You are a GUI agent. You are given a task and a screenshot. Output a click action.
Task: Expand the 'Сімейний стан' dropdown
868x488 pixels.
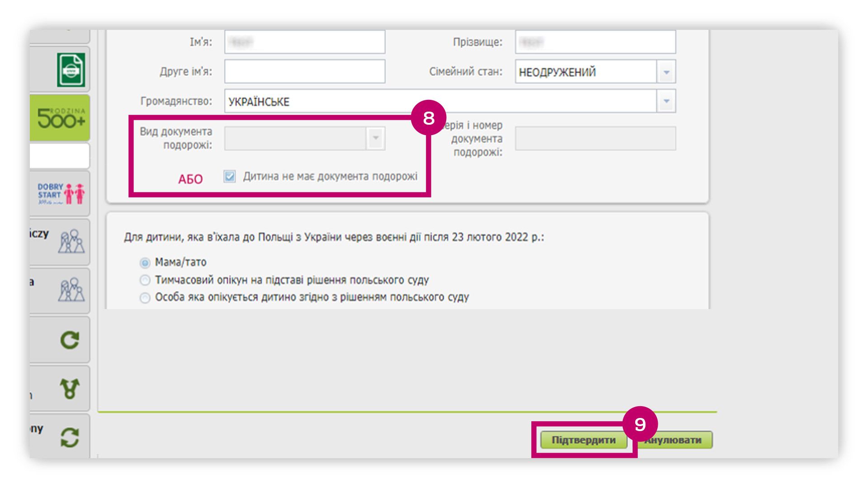coord(666,72)
